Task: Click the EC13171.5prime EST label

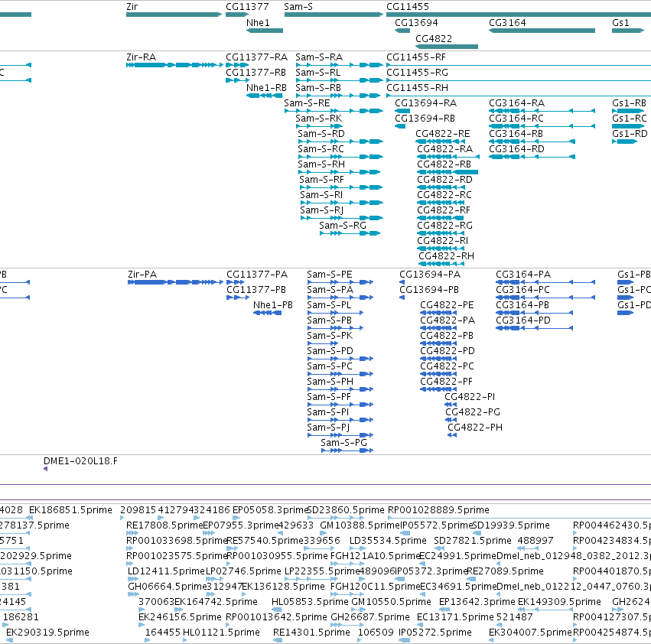Action: (x=455, y=617)
